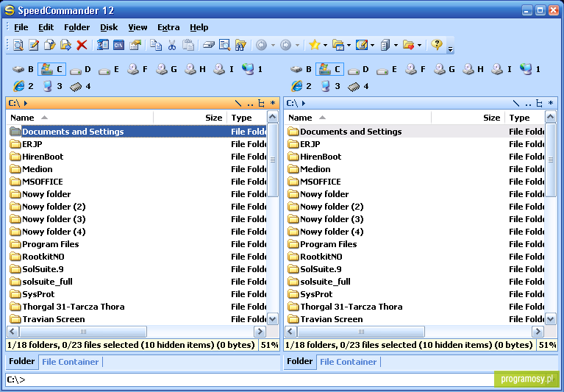The width and height of the screenshot is (564, 392).
Task: Click the C:\> command line input field
Action: coord(249,379)
